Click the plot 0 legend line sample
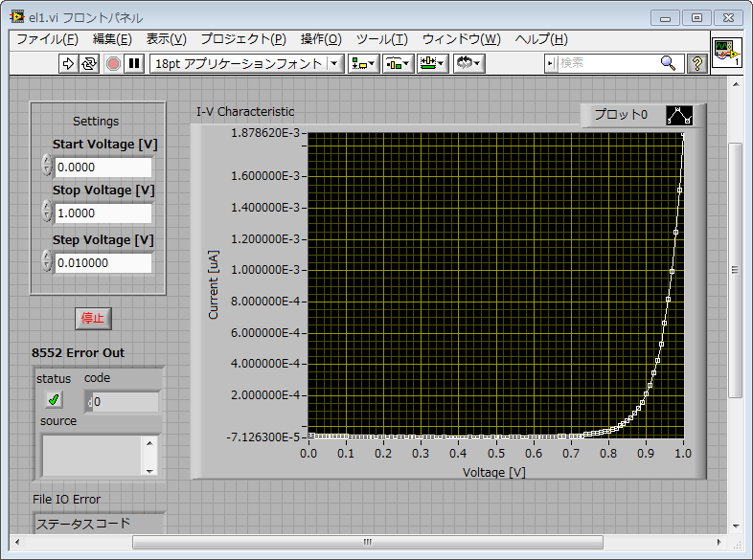 tap(679, 115)
